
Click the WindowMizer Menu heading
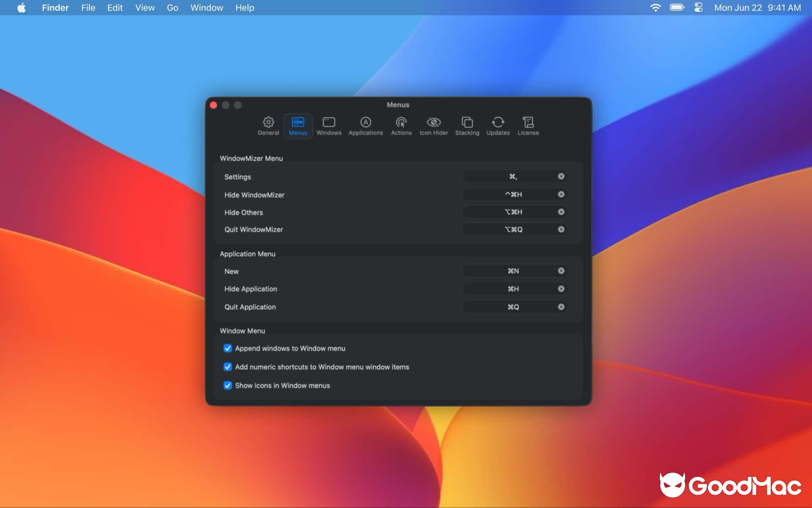(251, 158)
